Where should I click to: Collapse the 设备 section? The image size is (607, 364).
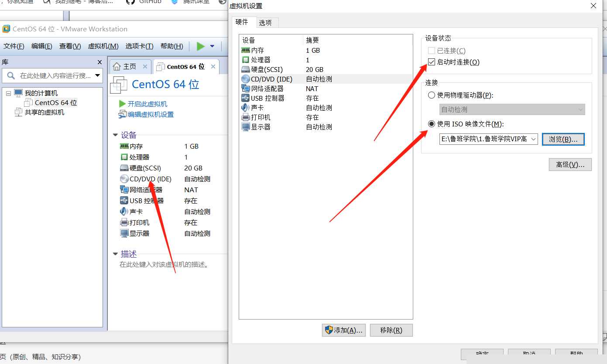click(x=115, y=135)
